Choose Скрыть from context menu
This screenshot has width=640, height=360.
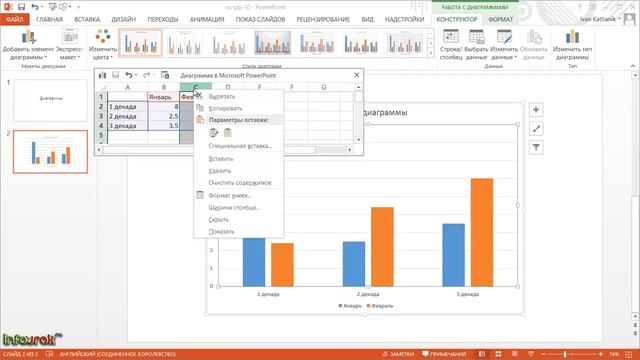[x=239, y=220]
